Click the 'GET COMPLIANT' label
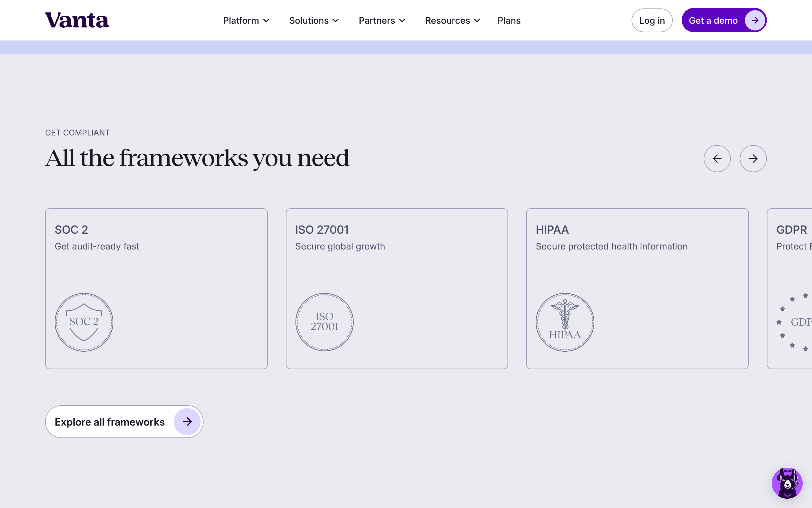The height and width of the screenshot is (508, 812). pyautogui.click(x=78, y=133)
